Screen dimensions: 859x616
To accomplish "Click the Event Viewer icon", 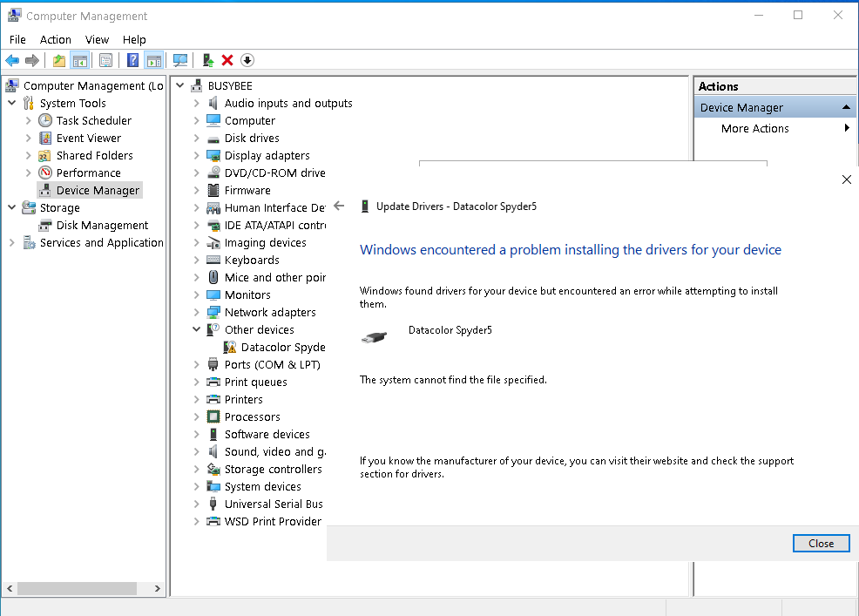I will click(x=45, y=139).
